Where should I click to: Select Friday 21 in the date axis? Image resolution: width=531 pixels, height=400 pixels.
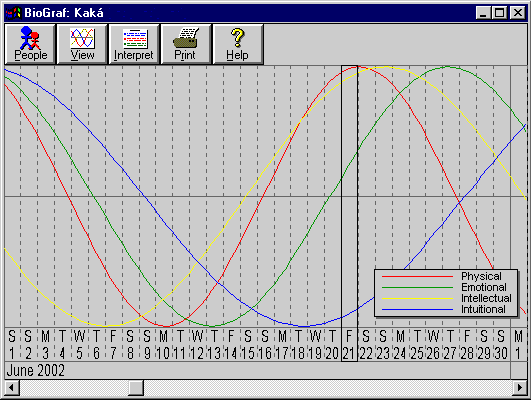pos(349,345)
